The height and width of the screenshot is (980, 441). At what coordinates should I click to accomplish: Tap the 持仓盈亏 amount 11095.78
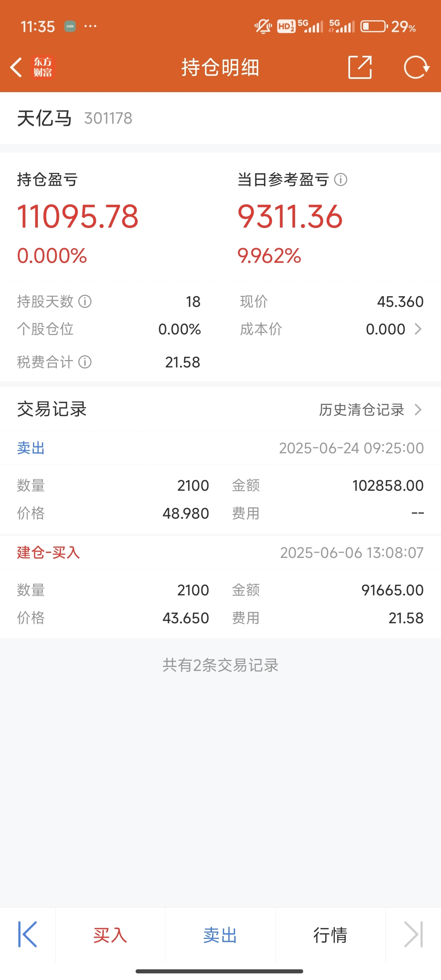click(x=78, y=217)
